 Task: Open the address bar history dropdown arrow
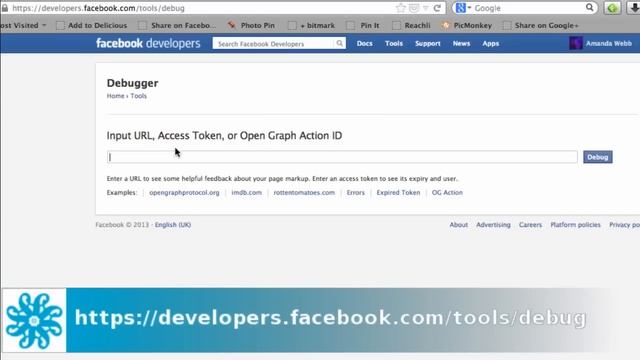coord(425,8)
